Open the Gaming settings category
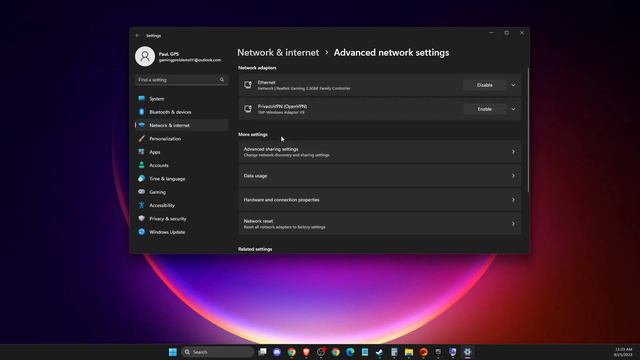Image resolution: width=640 pixels, height=360 pixels. [x=181, y=192]
